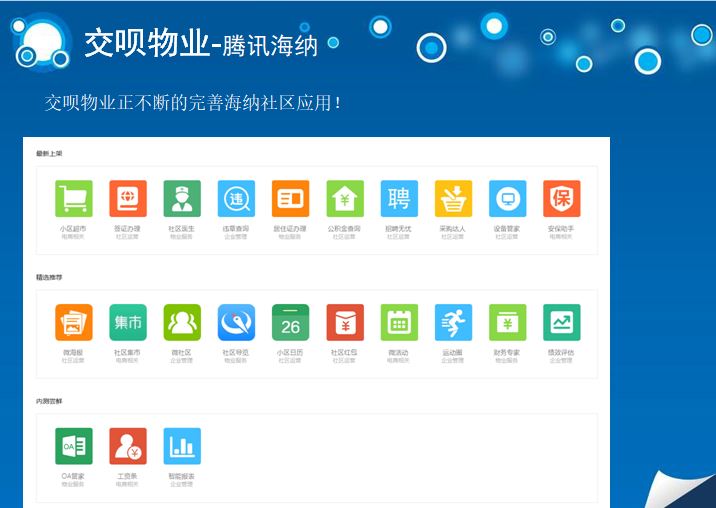Open the 居住证办理 ID card app
The width and height of the screenshot is (716, 508).
[290, 199]
